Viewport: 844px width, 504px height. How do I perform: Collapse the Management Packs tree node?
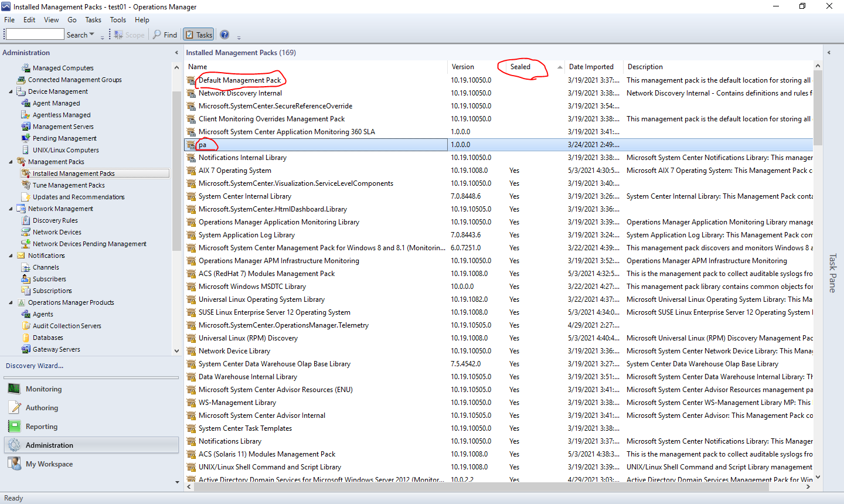(x=11, y=162)
